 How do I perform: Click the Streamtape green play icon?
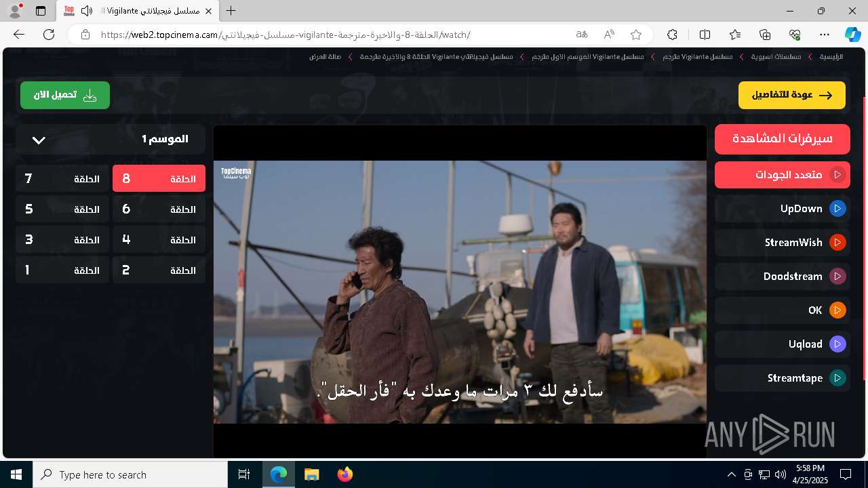point(837,378)
